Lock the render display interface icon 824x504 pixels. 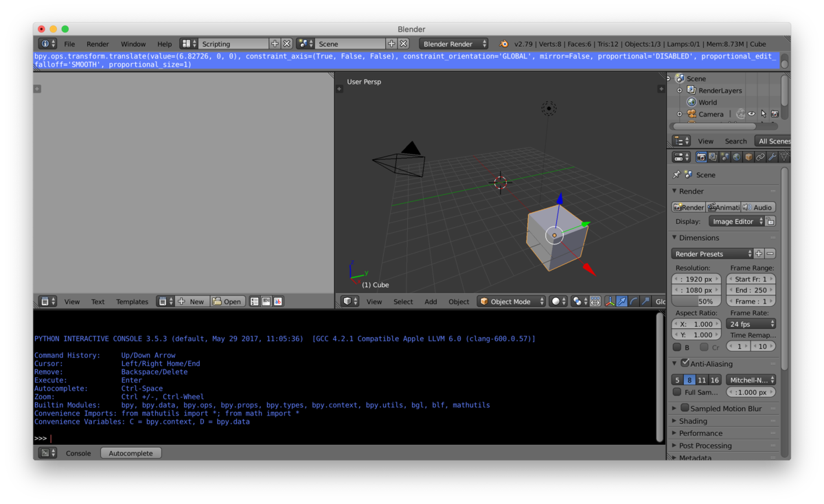(770, 222)
